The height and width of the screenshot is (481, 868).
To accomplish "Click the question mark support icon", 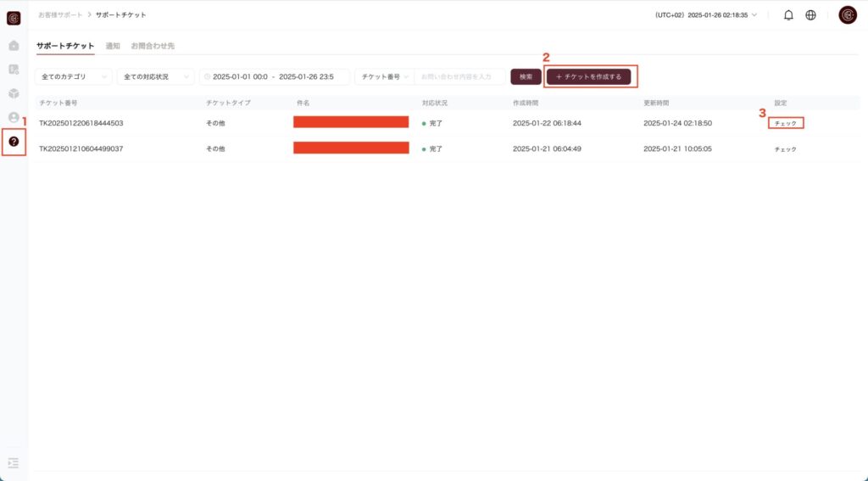I will coord(14,142).
